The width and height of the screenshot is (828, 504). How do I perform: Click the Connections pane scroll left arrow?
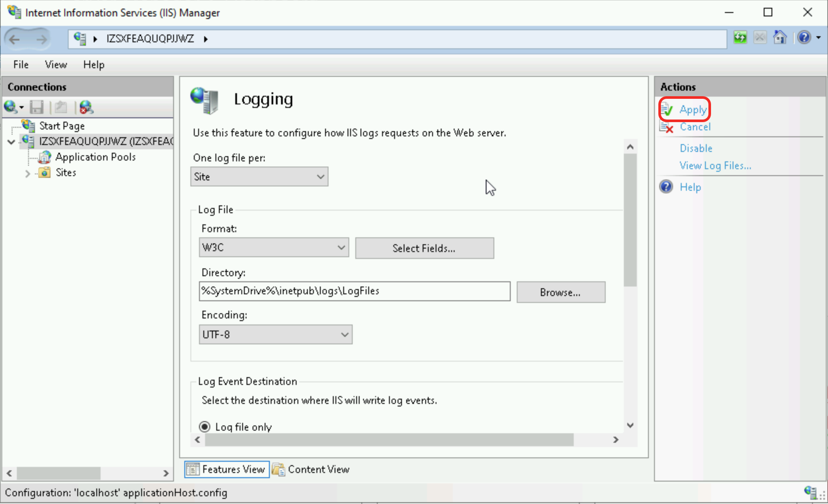click(9, 473)
